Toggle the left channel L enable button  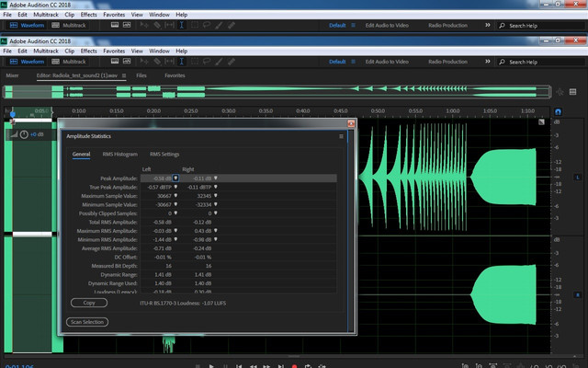[x=578, y=177]
